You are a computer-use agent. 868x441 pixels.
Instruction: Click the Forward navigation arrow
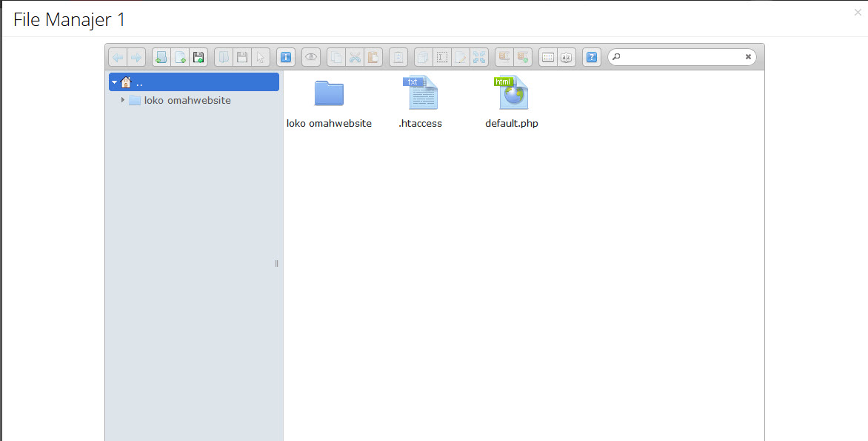pyautogui.click(x=136, y=57)
